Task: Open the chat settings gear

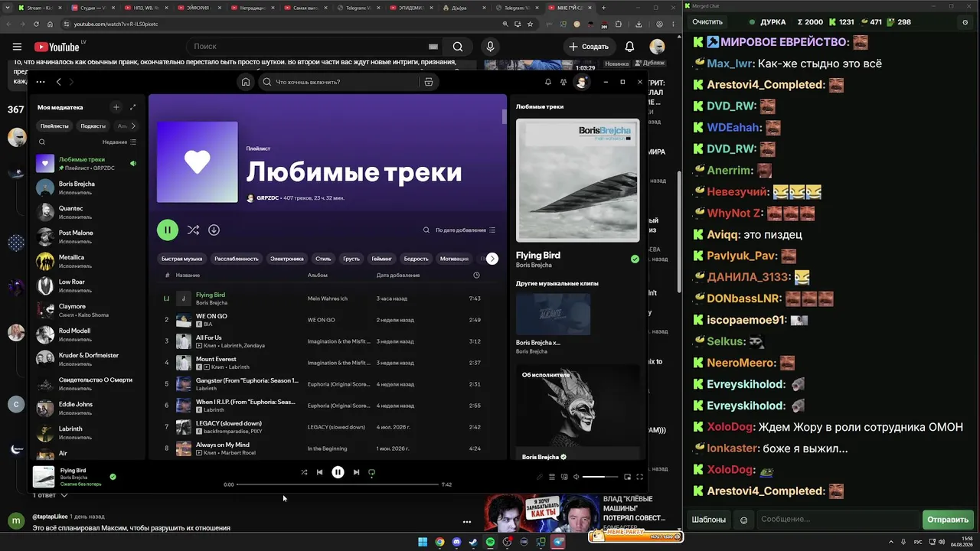Action: coord(965,22)
